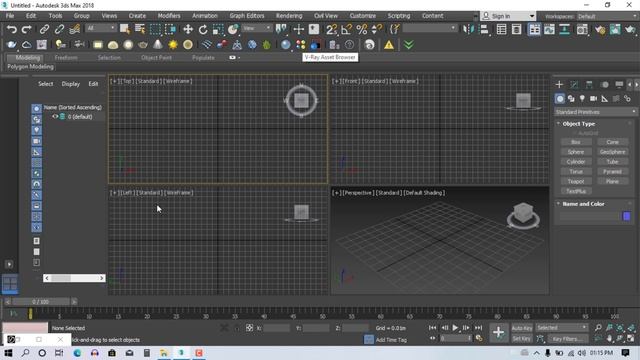This screenshot has width=640, height=360.
Task: Click the Sphere object type button
Action: (576, 152)
